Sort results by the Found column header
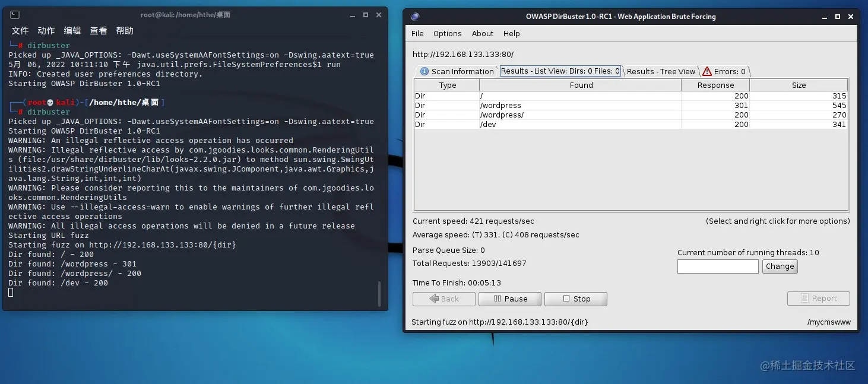Viewport: 868px width, 384px height. click(581, 85)
